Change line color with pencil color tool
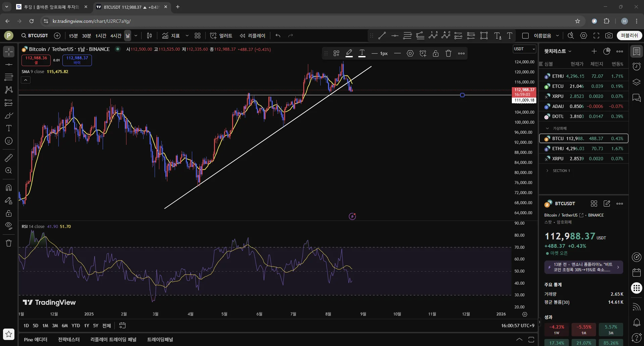 349,53
